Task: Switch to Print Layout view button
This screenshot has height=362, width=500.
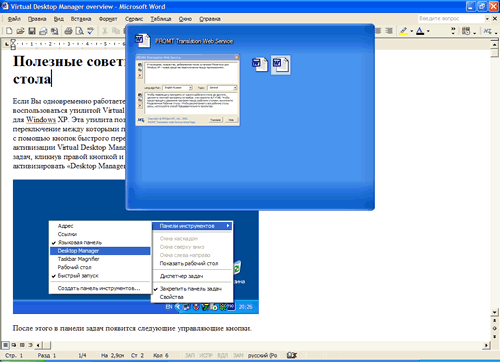Action: click(22, 345)
